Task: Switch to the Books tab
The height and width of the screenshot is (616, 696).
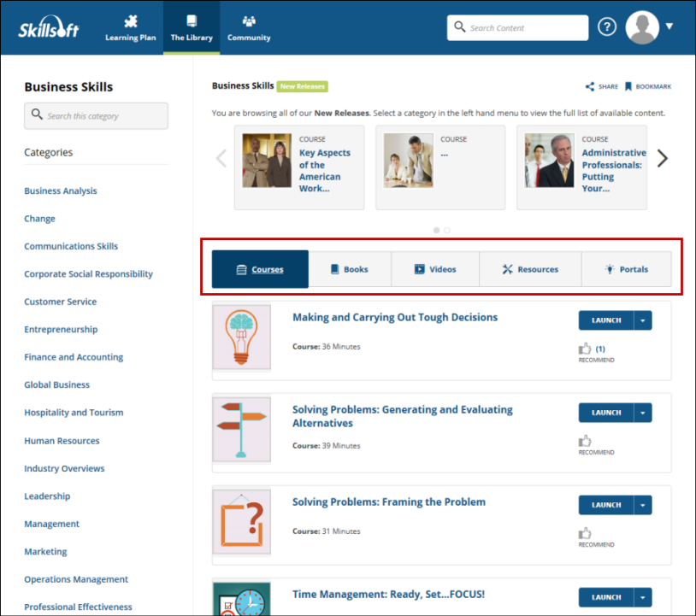Action: pyautogui.click(x=349, y=269)
